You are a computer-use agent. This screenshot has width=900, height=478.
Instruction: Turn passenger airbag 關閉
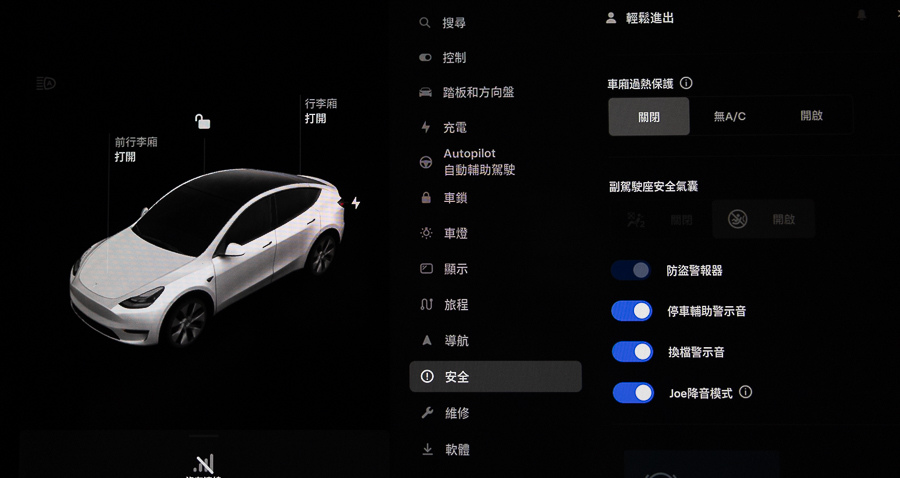[660, 219]
